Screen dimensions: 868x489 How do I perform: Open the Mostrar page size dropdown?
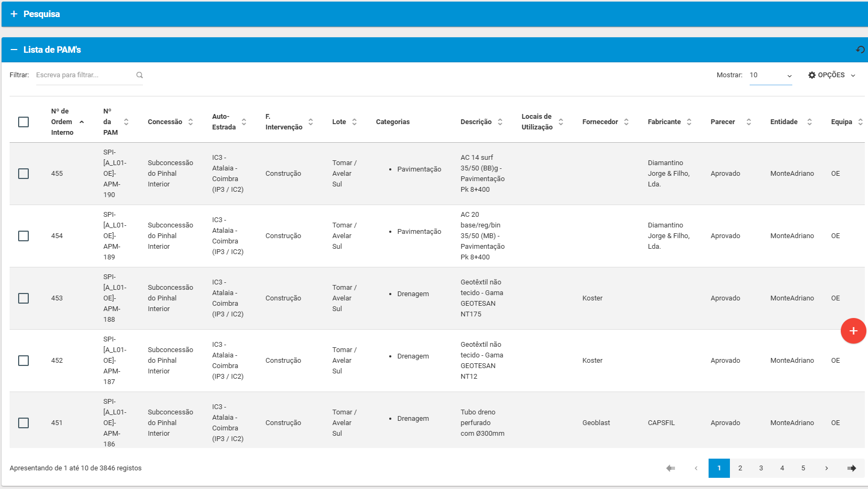pos(770,75)
